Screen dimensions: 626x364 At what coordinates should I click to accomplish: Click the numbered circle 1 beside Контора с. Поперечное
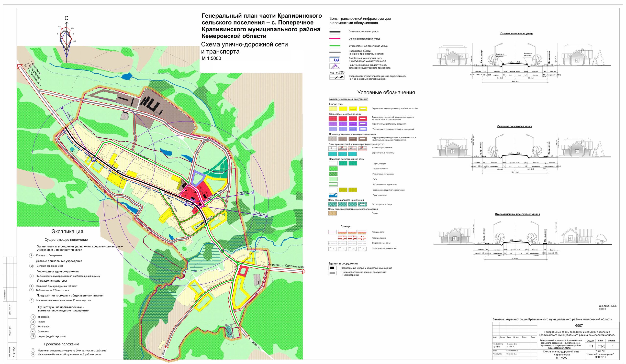(31, 255)
